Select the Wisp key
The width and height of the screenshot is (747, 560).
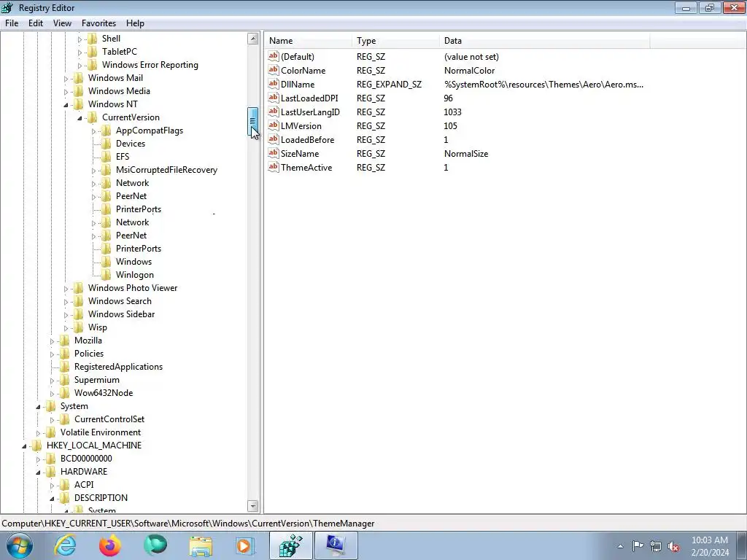pyautogui.click(x=97, y=327)
